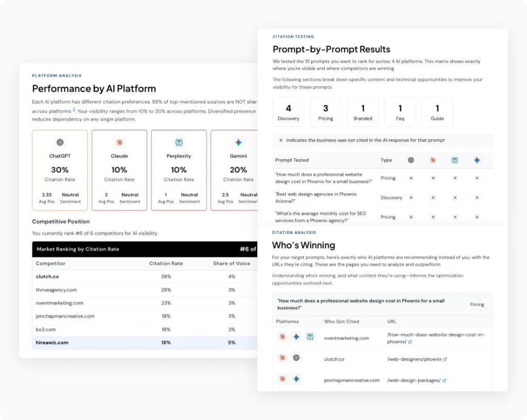The image size is (527, 420).
Task: Click Claude X mark for best web design agencies prompt
Action: [433, 198]
